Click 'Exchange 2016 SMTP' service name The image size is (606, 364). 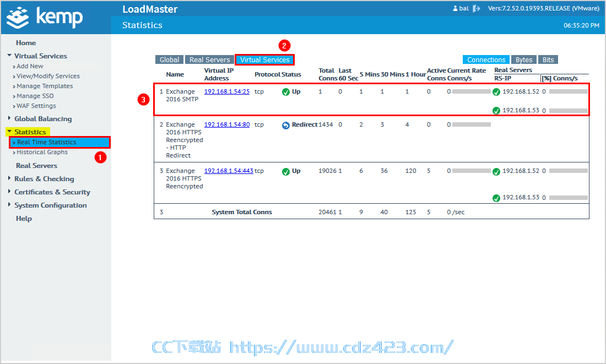[182, 95]
